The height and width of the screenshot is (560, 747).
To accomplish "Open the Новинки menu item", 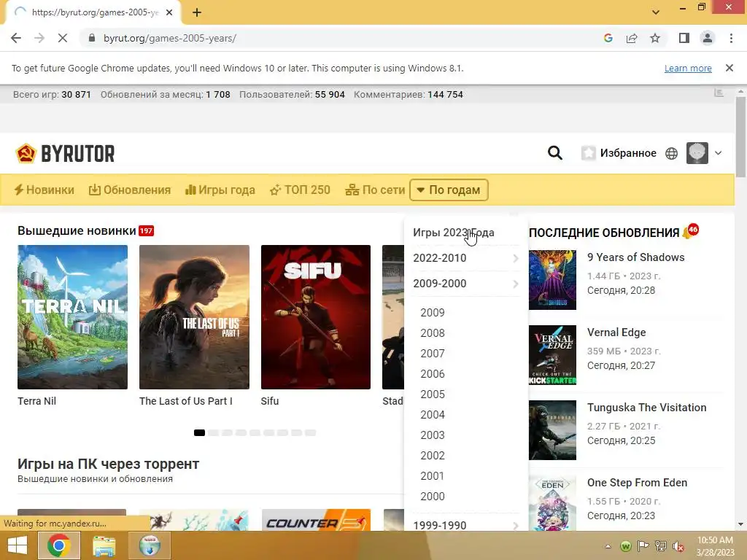I will coord(44,190).
